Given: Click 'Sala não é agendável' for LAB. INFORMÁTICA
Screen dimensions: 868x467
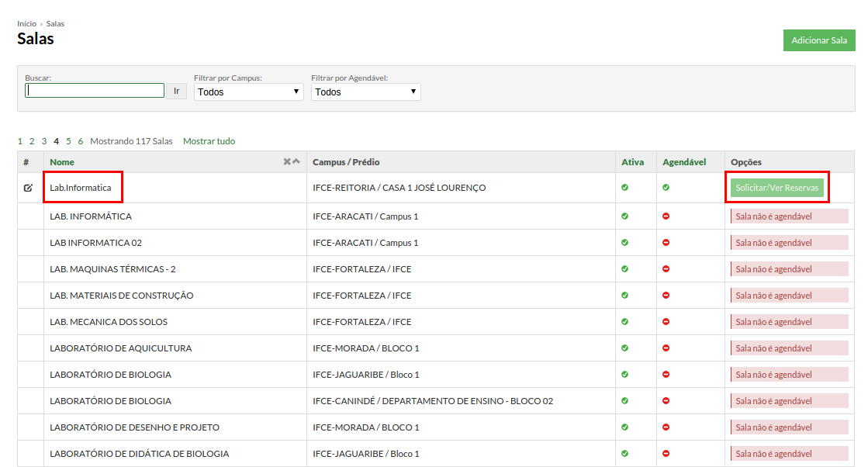Looking at the screenshot, I should point(790,216).
